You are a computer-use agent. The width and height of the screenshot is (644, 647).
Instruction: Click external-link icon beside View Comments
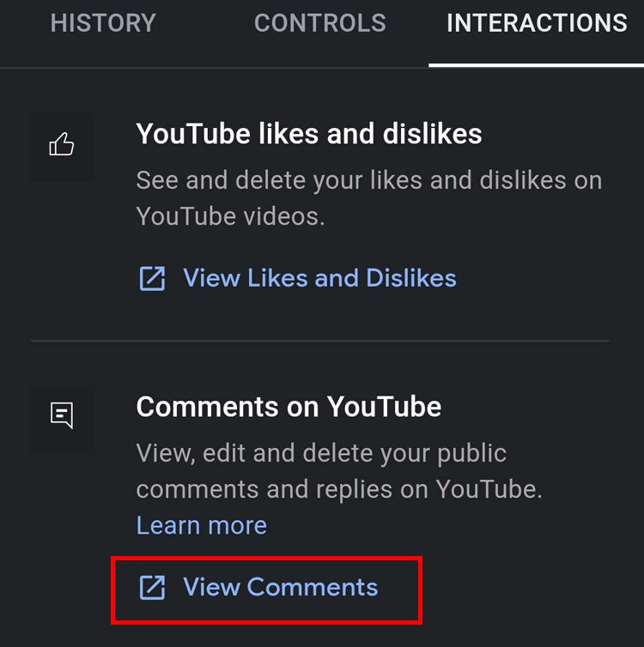152,587
